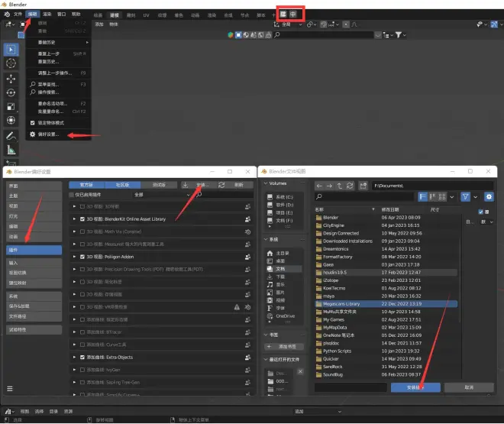
Task: Select the Select Box tool in left toolbar
Action: (11, 50)
